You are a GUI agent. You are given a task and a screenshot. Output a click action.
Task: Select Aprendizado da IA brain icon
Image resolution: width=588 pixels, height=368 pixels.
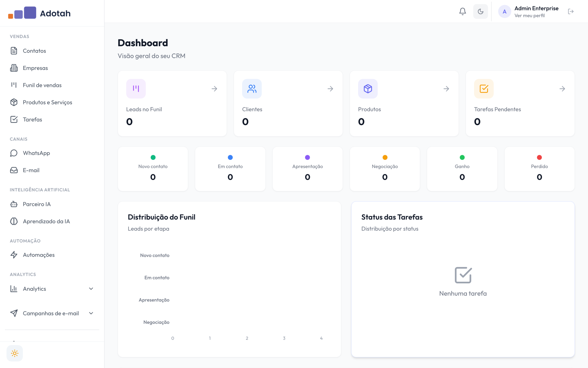click(x=14, y=221)
